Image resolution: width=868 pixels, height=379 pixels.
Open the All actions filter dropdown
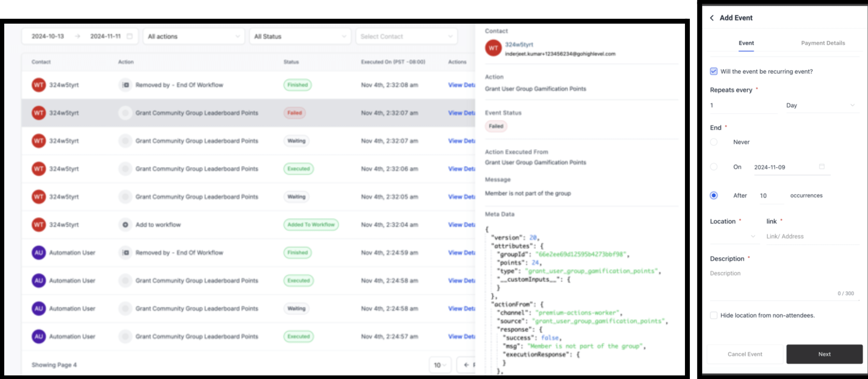click(194, 36)
